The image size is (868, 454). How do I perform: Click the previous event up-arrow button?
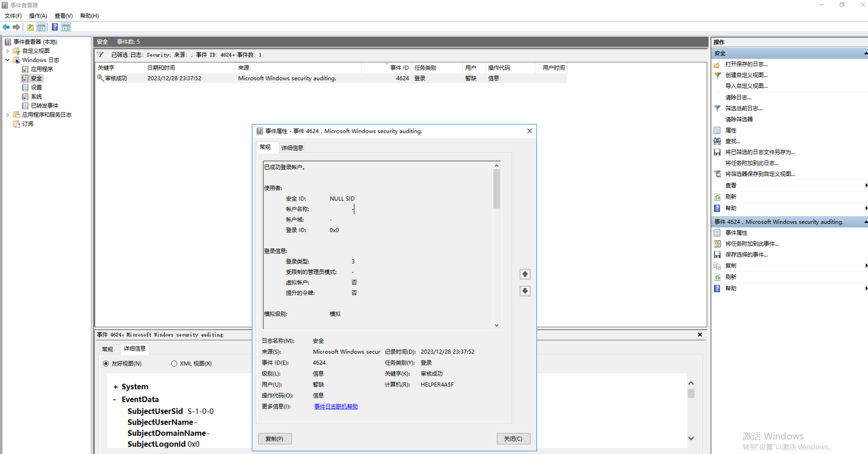(x=525, y=274)
